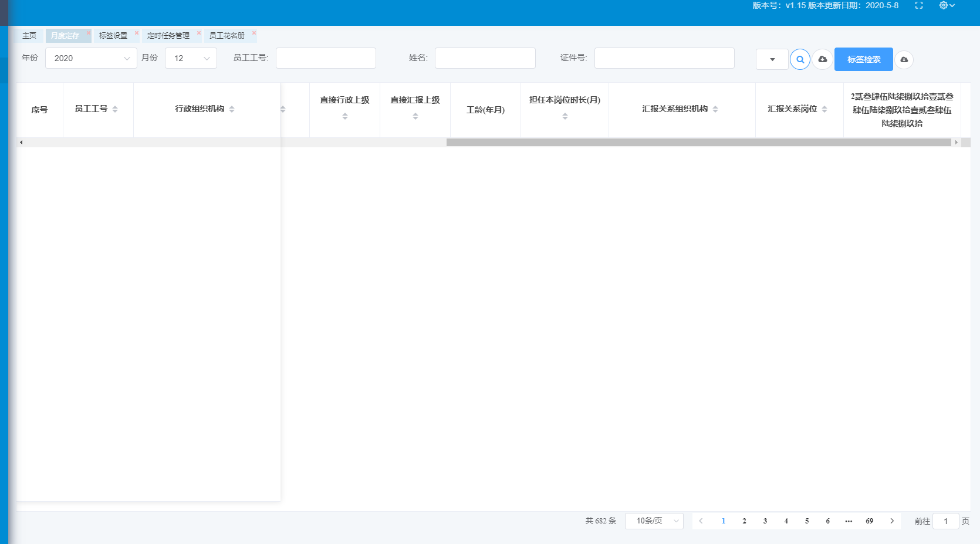Click the previous page arrow in pagination
980x544 pixels.
[701, 521]
